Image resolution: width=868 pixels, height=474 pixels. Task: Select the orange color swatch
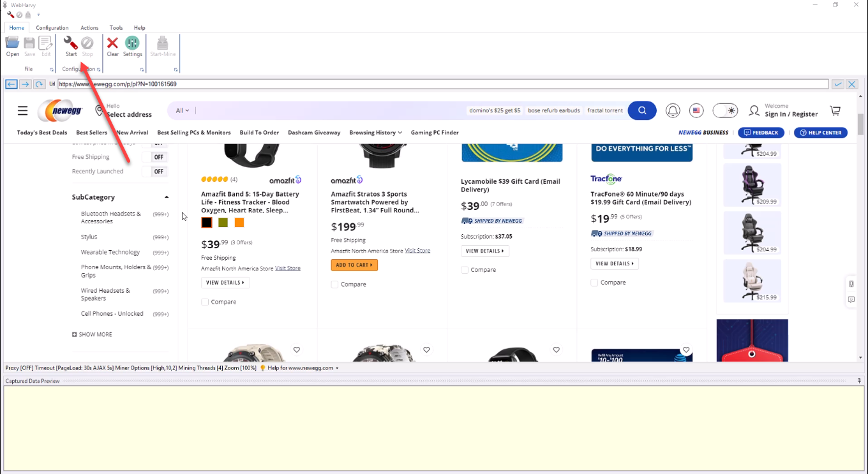(239, 222)
